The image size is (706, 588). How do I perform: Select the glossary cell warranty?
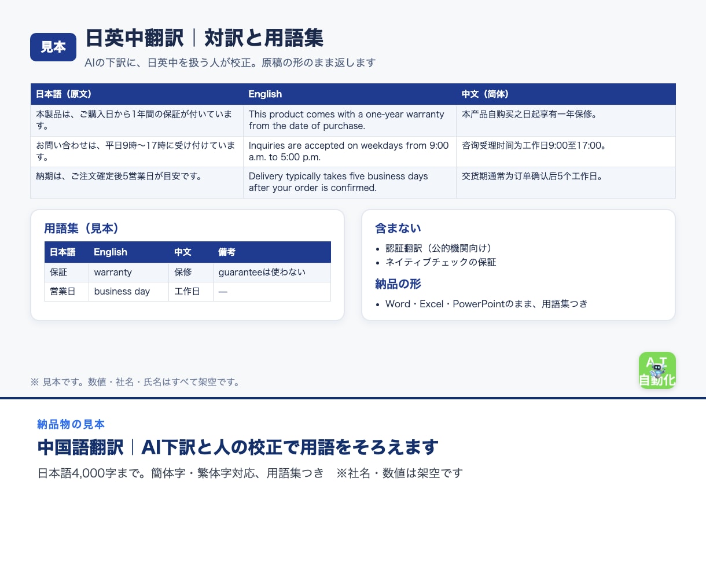[128, 273]
